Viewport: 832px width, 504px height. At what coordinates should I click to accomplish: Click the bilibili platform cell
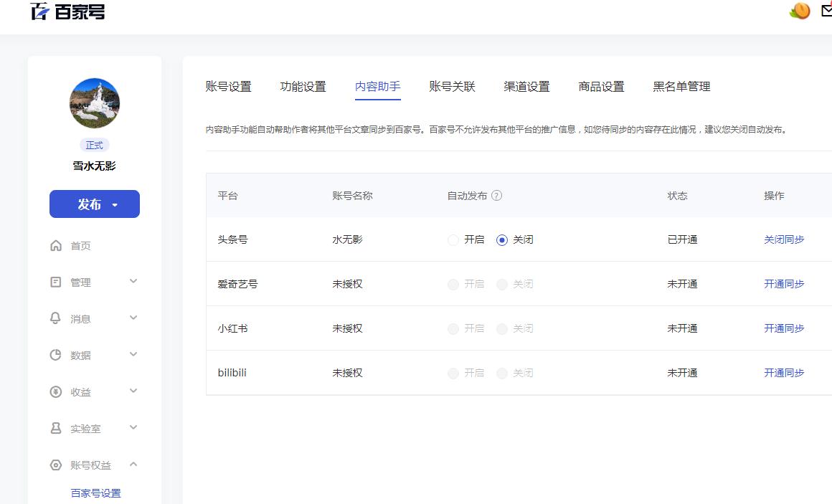coord(232,373)
